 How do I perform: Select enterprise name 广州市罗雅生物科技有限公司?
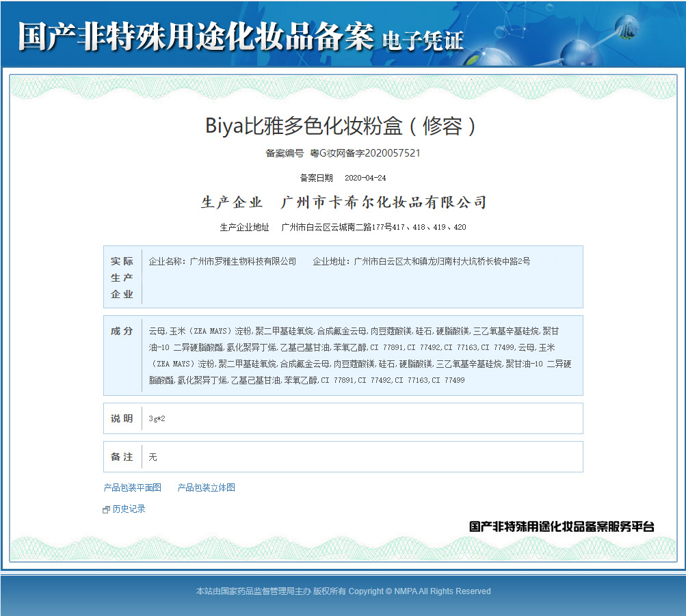(x=243, y=261)
